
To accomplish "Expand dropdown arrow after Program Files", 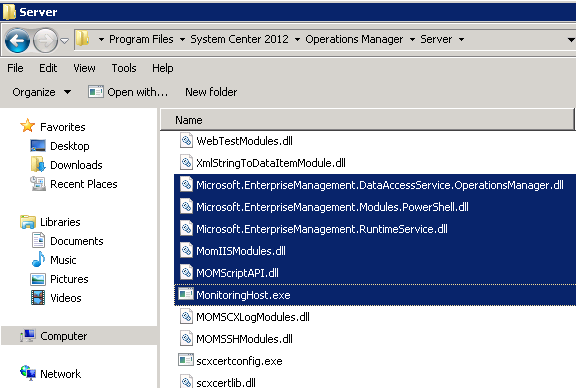I will tap(182, 39).
